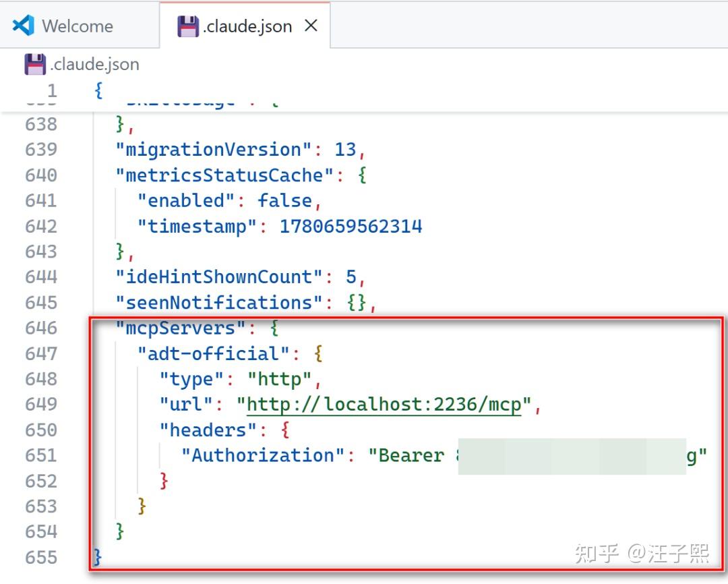Click line number 651 in gutter
This screenshot has width=728, height=584.
[41, 455]
